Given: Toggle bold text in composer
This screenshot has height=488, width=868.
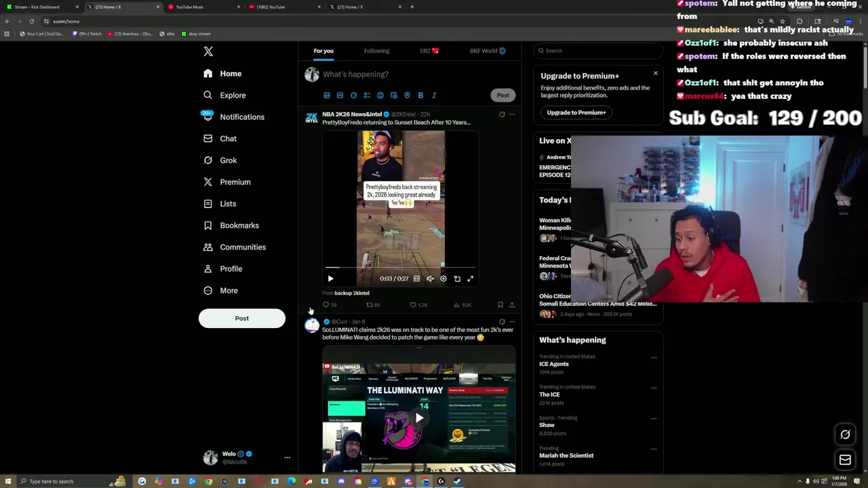Looking at the screenshot, I should click(420, 96).
